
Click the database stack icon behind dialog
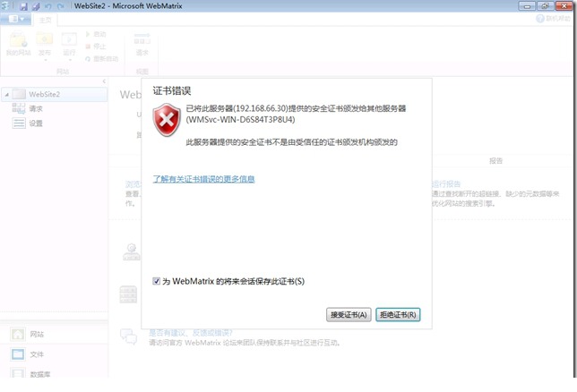128,294
